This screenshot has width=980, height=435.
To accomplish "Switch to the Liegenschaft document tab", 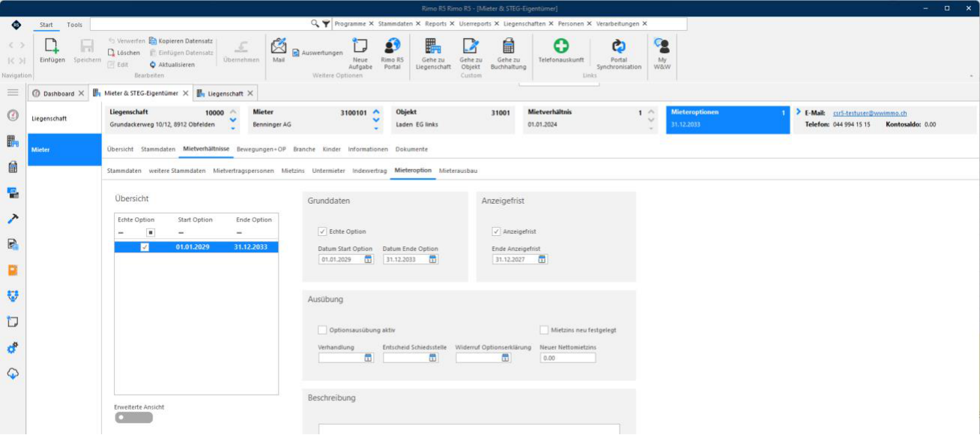I will coord(226,94).
